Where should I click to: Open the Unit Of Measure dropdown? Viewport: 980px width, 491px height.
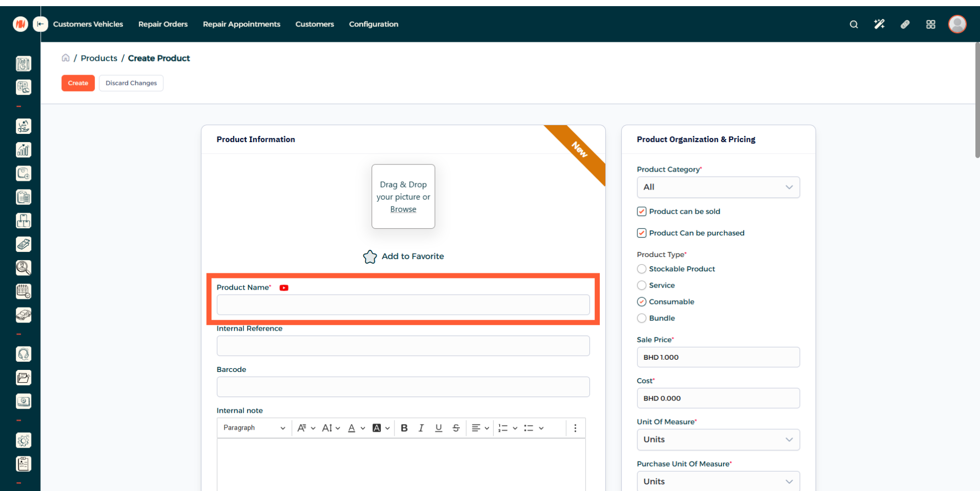tap(718, 440)
